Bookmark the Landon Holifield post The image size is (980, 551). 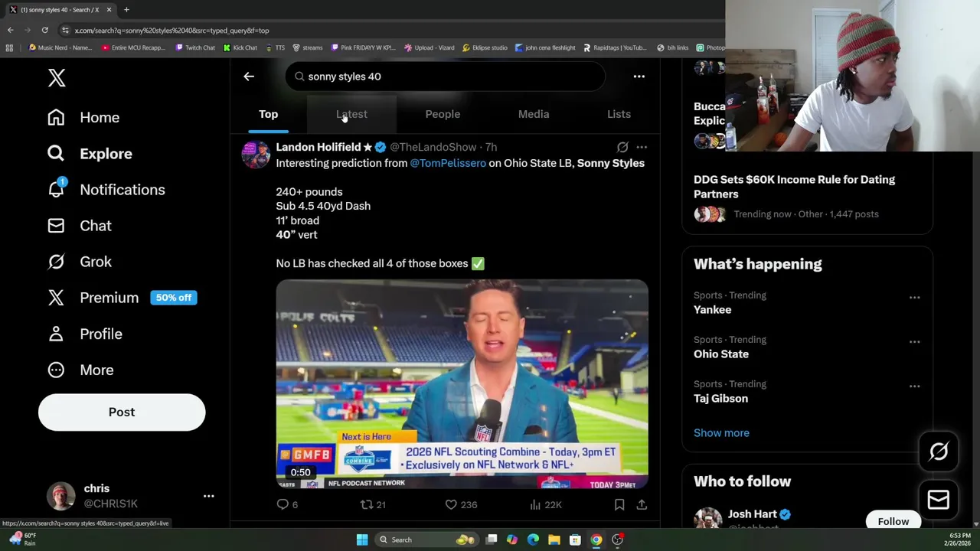(x=619, y=504)
